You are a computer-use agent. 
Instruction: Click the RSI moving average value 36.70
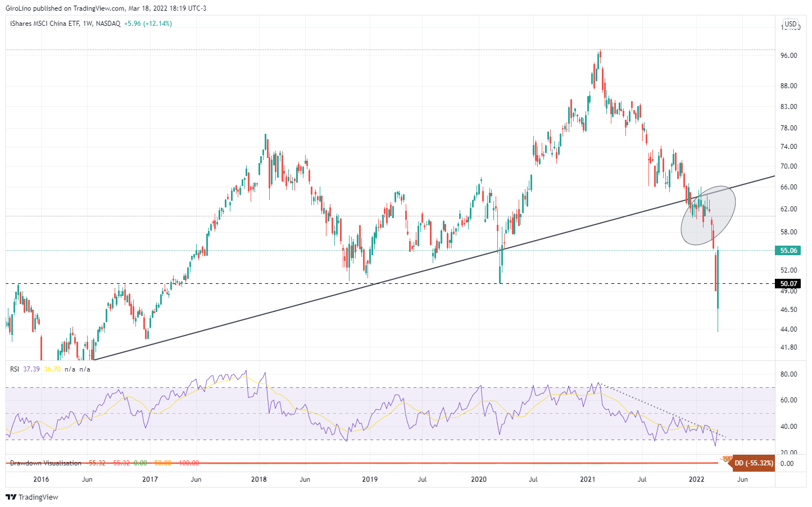(x=52, y=369)
